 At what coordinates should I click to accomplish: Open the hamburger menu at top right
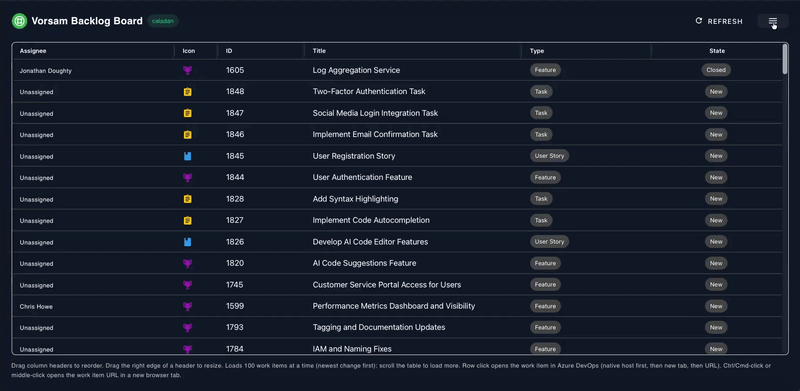coord(773,21)
